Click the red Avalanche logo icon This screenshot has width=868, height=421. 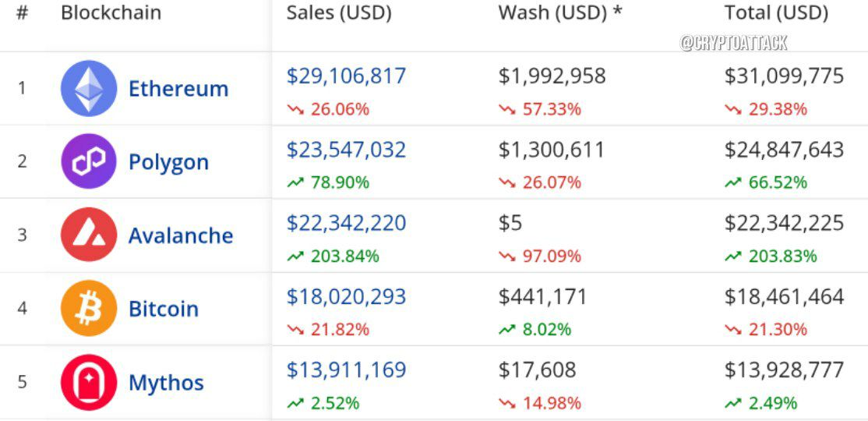click(x=89, y=235)
